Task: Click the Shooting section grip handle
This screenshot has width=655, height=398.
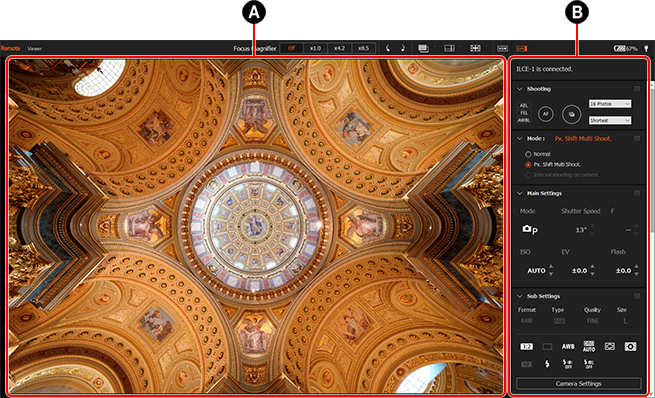Action: tap(637, 89)
